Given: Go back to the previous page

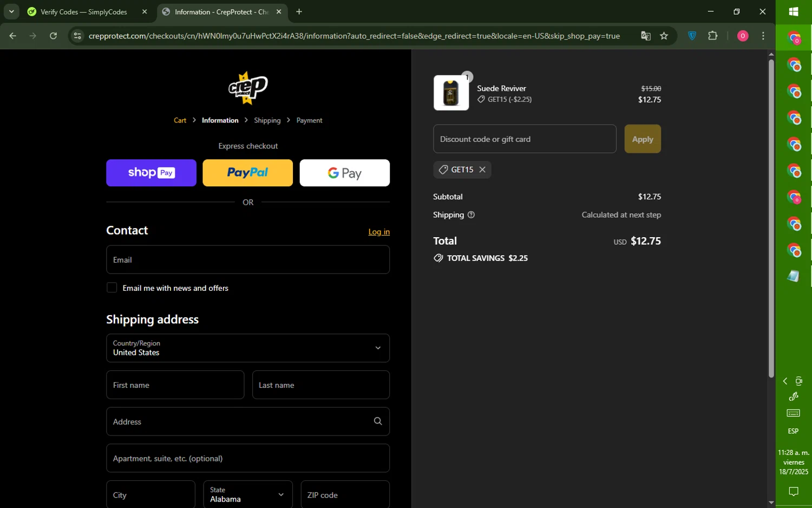Looking at the screenshot, I should point(13,36).
